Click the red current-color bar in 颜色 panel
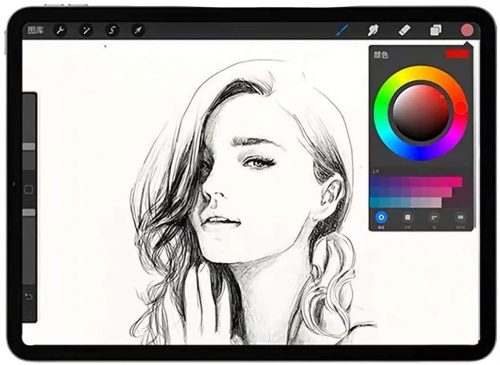The image size is (500, 365). 457,54
